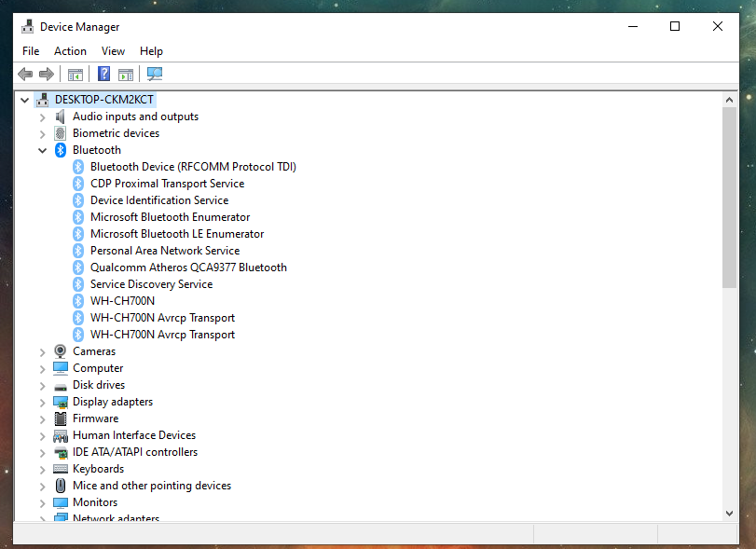
Task: Expand the Disk drives category
Action: pos(43,386)
